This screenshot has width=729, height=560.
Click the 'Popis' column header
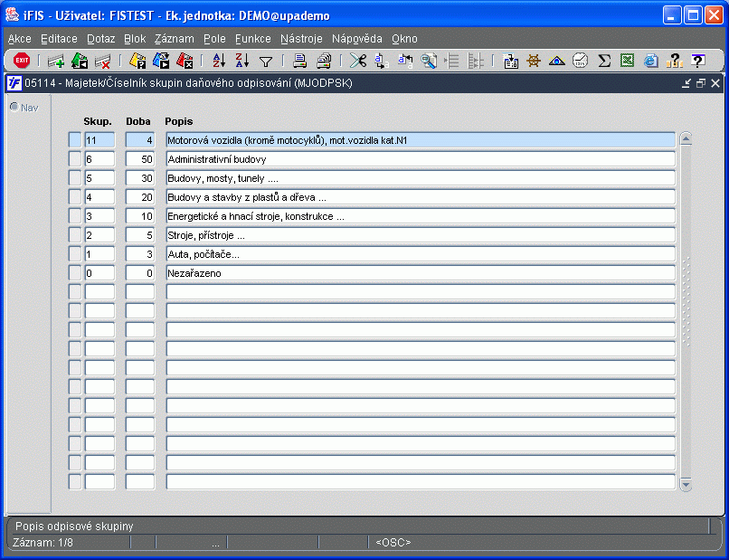click(178, 121)
